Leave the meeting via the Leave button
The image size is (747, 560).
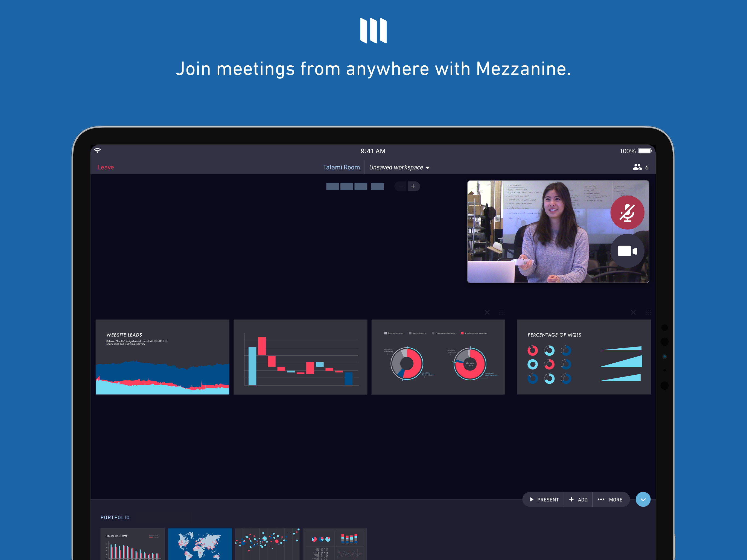point(105,167)
